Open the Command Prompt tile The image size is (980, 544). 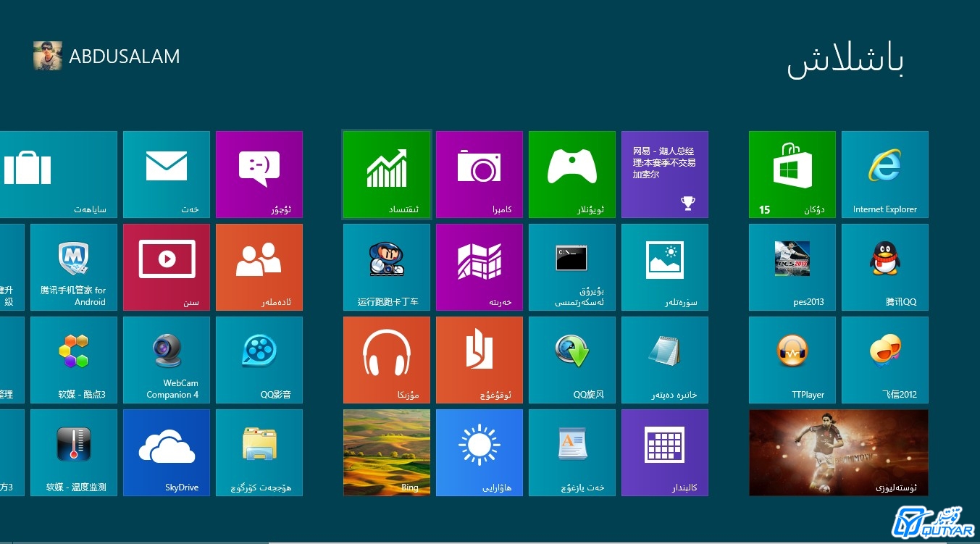point(572,267)
